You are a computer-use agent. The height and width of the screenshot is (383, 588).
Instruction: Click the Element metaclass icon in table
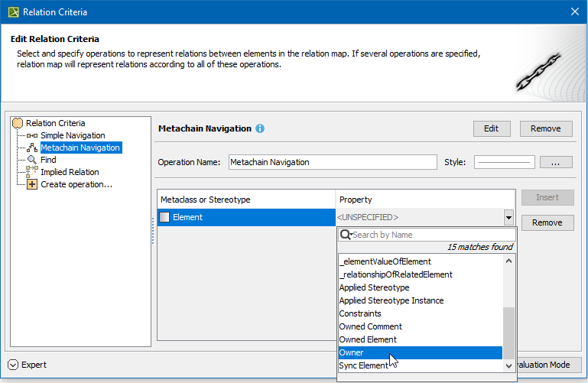click(164, 218)
